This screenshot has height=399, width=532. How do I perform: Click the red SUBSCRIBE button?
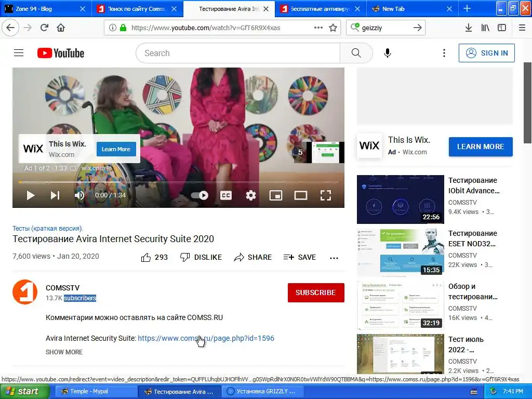(316, 292)
